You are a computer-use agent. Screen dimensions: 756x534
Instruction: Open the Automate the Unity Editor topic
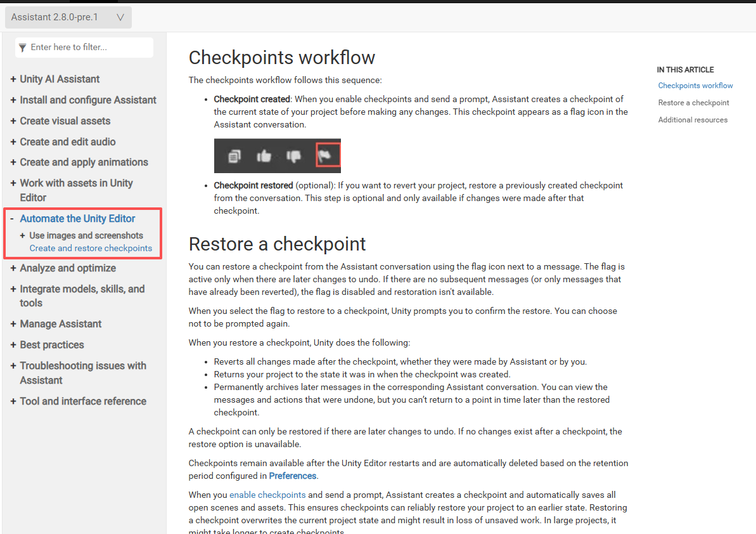click(x=77, y=219)
